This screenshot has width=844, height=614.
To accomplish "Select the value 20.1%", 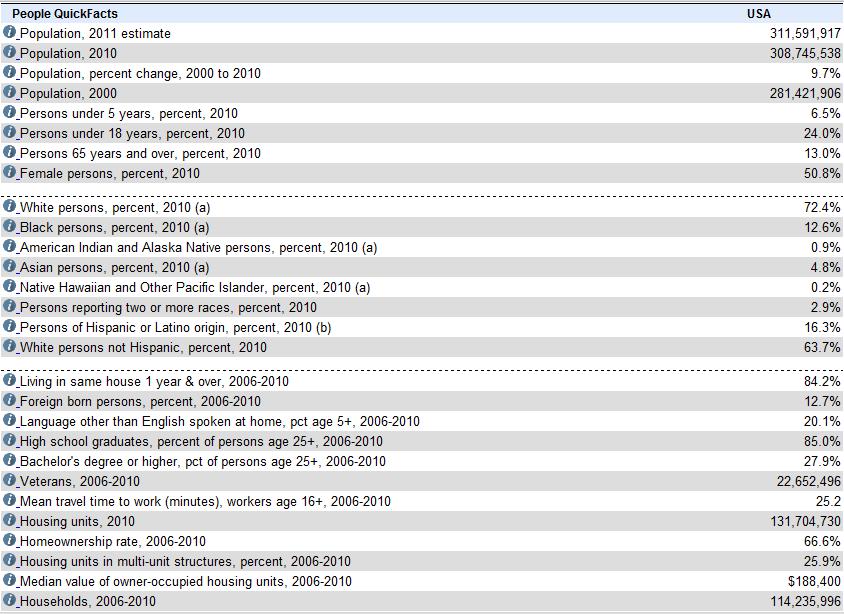I will pos(822,421).
